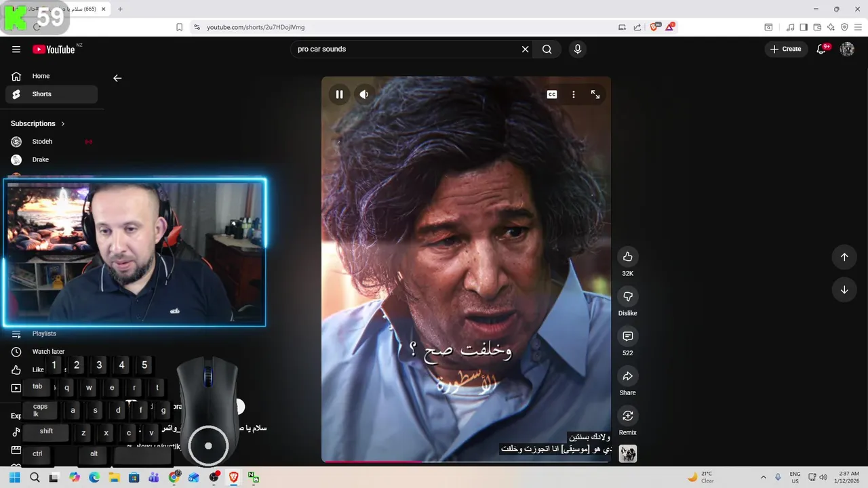
Task: Open the Create button
Action: point(786,49)
